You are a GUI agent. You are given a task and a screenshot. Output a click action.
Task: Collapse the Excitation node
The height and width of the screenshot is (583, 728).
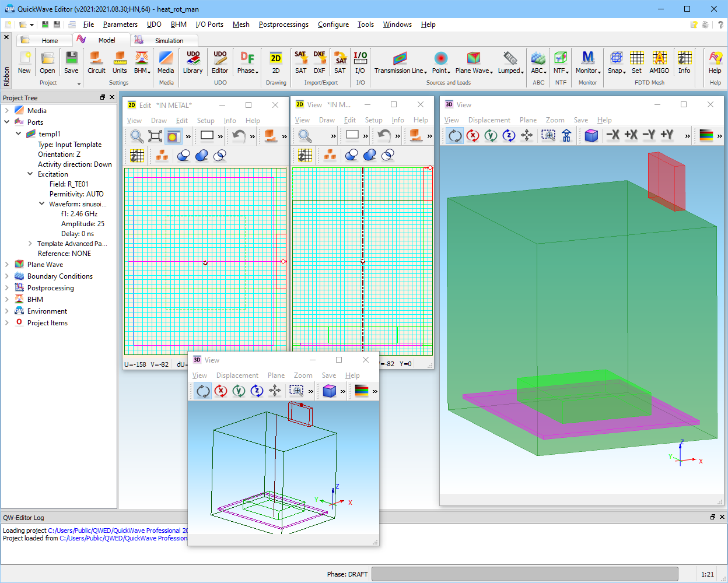click(30, 174)
